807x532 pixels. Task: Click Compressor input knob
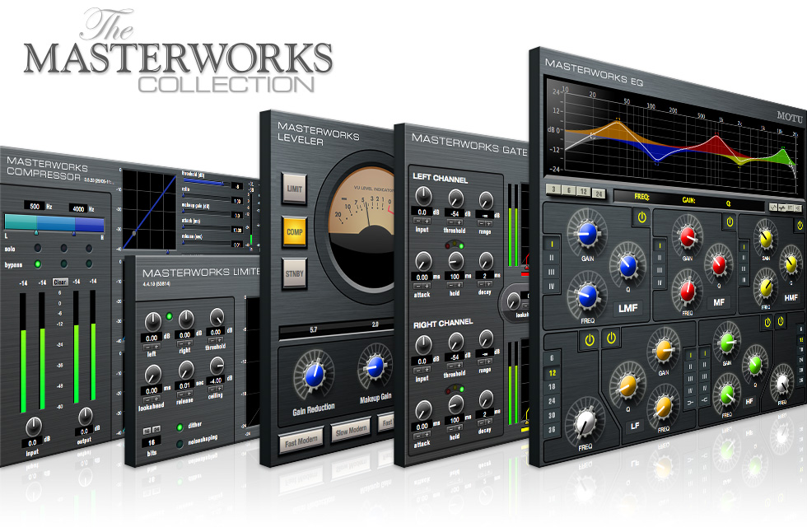(34, 426)
